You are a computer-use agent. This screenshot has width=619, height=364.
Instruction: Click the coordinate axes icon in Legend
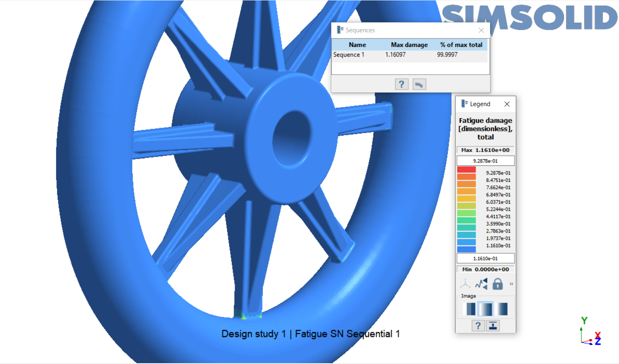click(x=465, y=284)
